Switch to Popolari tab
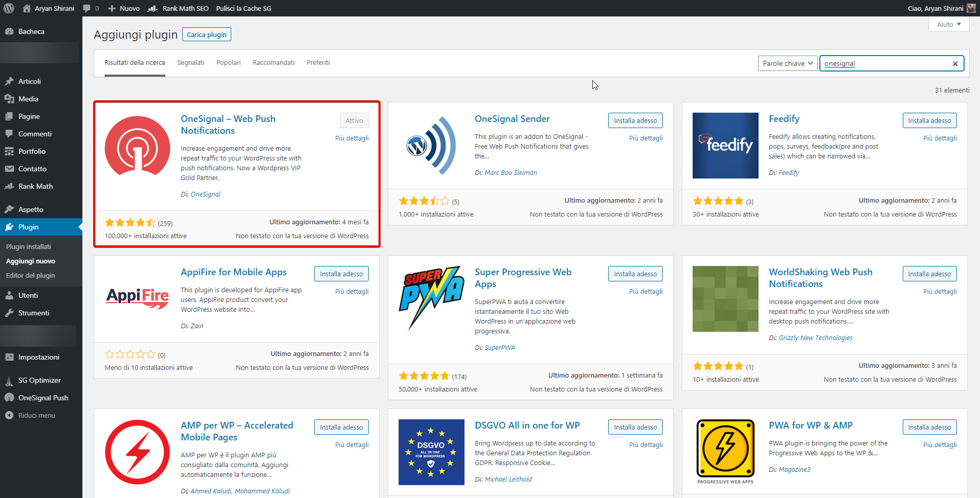Screen dimensions: 980x498 (x=229, y=63)
